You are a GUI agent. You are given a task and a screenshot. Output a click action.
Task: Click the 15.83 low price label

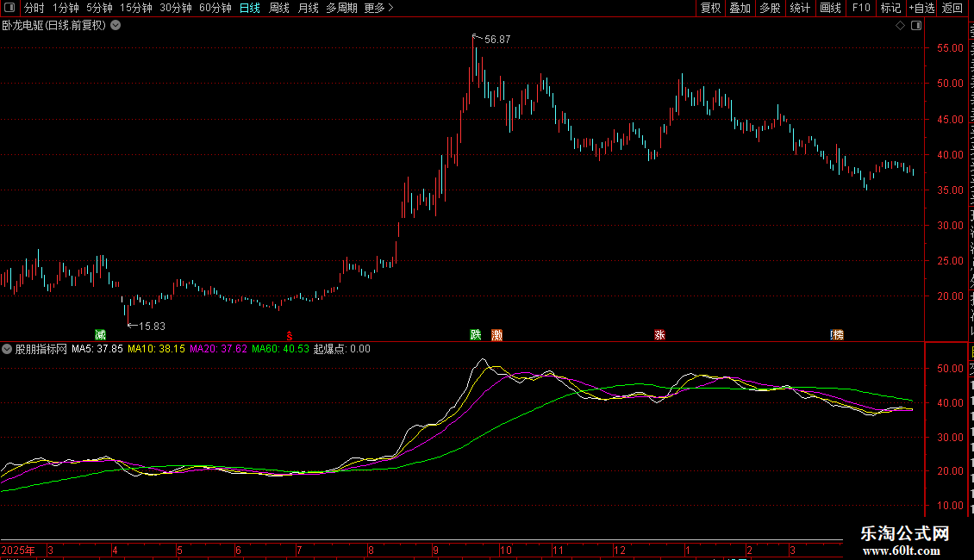(x=153, y=326)
